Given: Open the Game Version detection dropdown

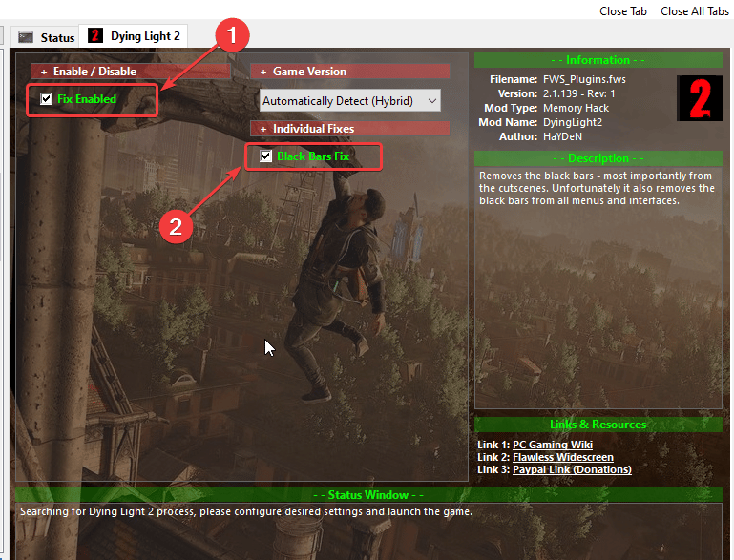Looking at the screenshot, I should tap(349, 100).
